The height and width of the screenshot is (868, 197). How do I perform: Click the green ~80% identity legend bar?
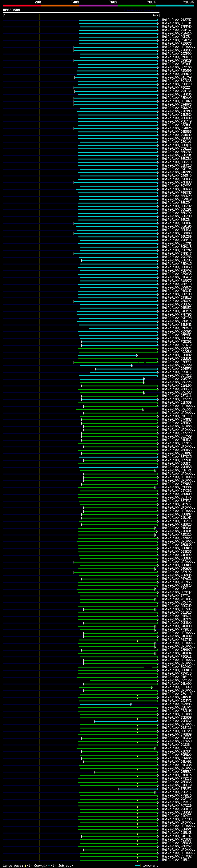pos(137,6)
